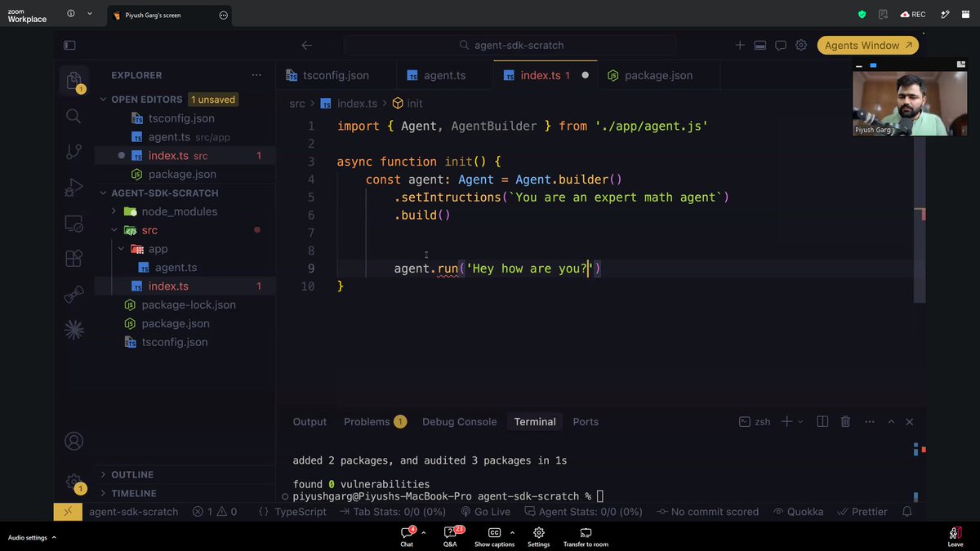Open Chat options arrow in Zoom
Viewport: 980px width, 551px height.
(x=422, y=532)
